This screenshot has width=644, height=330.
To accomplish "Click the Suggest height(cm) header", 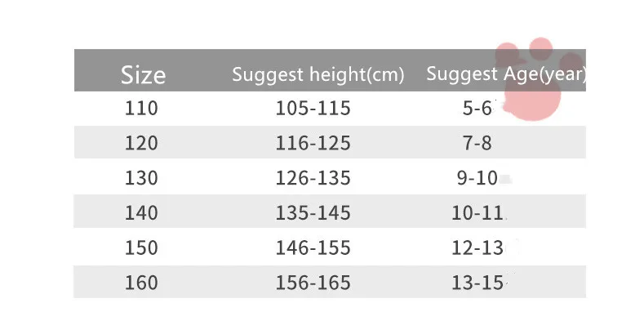I will pos(318,74).
